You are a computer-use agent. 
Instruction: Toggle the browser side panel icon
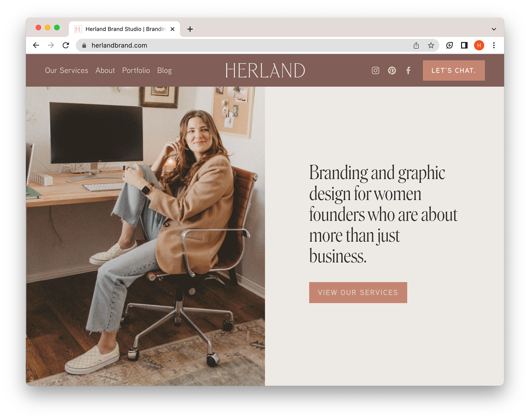point(464,45)
